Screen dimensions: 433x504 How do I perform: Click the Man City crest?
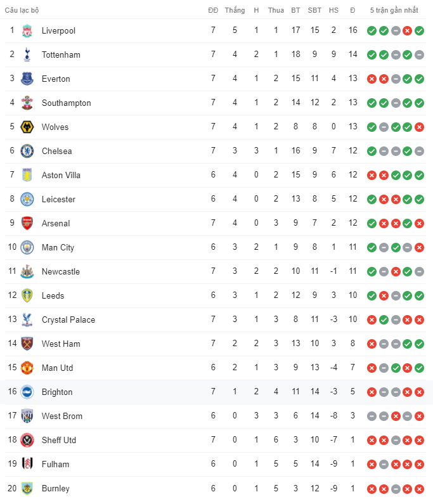coord(27,247)
